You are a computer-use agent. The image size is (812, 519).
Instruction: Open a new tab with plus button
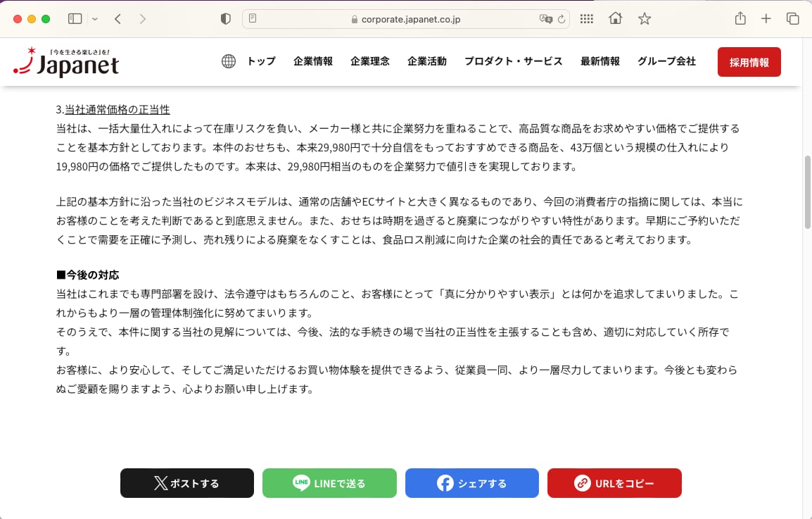[x=766, y=19]
